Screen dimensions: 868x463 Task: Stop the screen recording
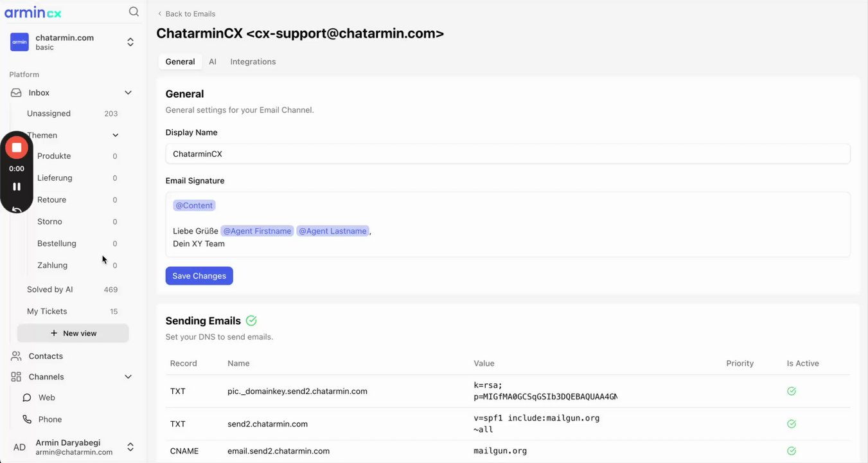(x=17, y=148)
